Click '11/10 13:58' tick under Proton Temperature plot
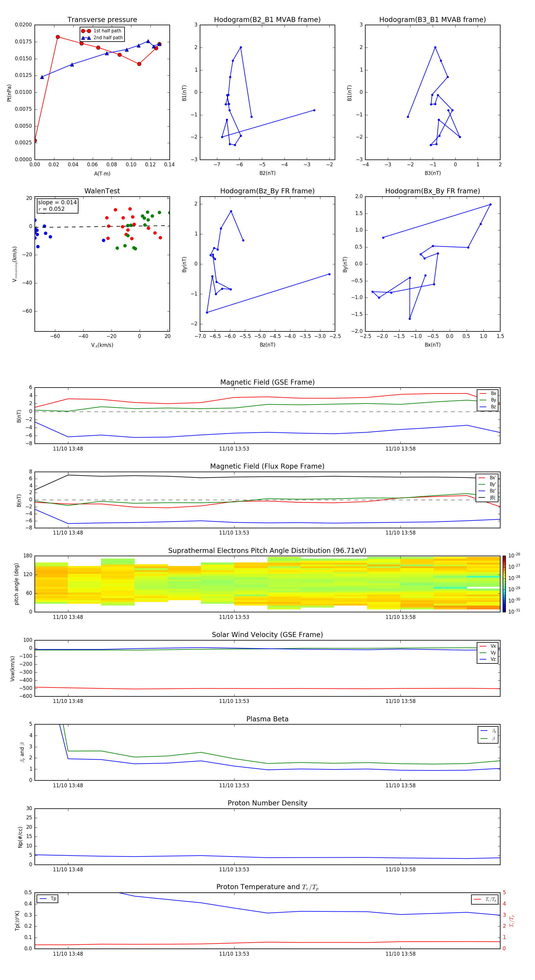The image size is (535, 980). tap(400, 954)
